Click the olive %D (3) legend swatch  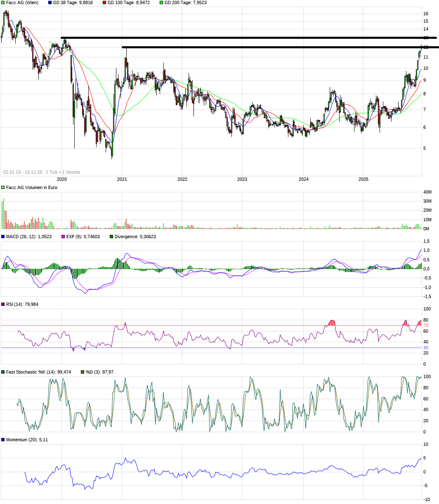[82, 372]
